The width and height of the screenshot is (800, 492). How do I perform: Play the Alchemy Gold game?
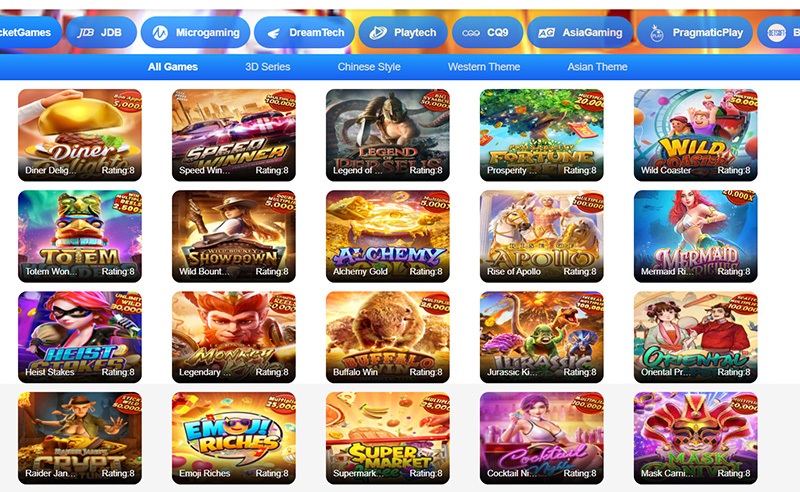point(388,236)
